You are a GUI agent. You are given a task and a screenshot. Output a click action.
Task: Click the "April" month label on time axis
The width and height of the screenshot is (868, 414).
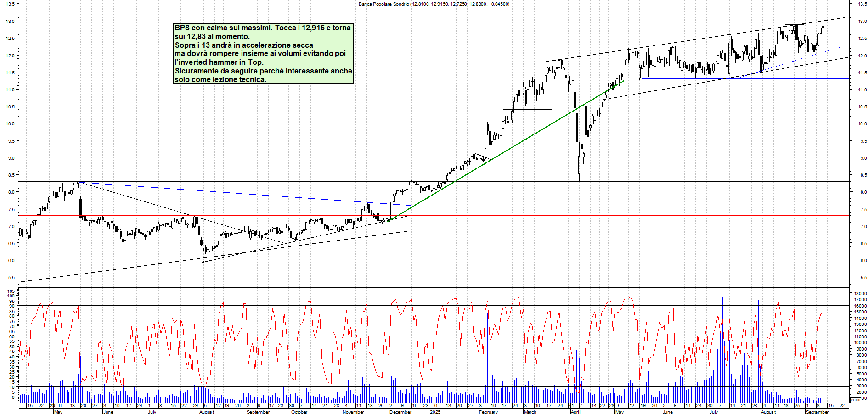pyautogui.click(x=575, y=412)
